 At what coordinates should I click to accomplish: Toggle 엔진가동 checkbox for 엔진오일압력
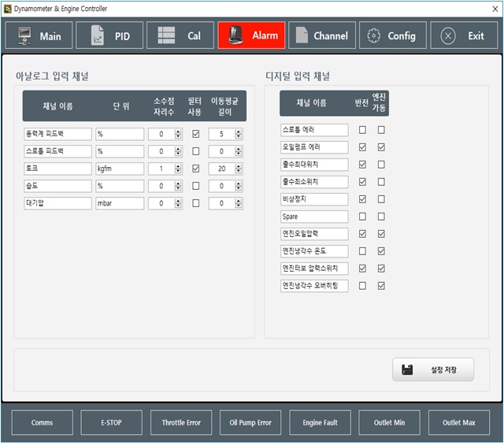click(x=381, y=234)
